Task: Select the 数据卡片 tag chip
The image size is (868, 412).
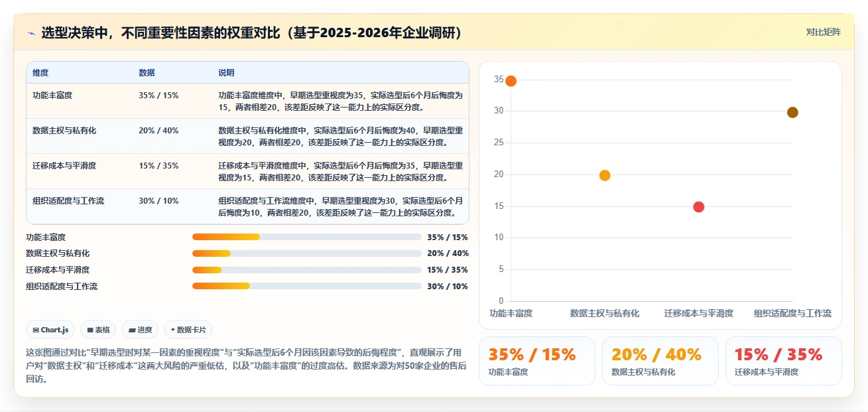Action: click(x=188, y=330)
